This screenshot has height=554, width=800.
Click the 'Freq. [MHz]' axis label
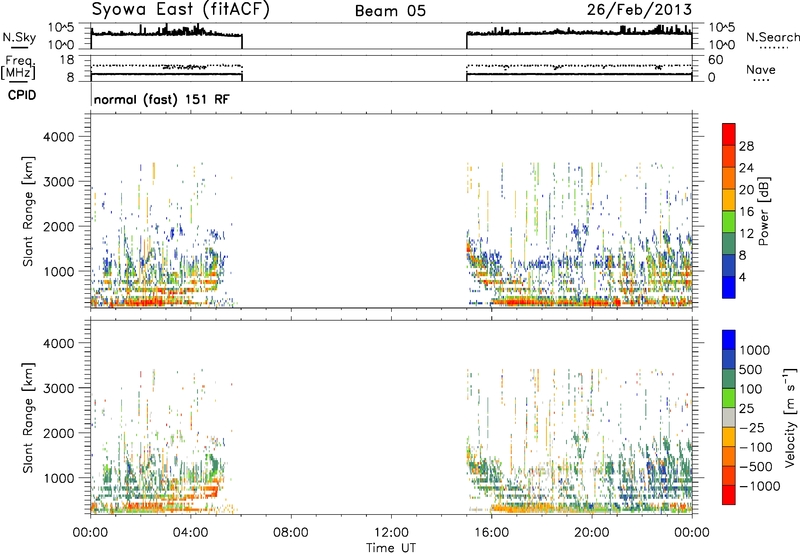[19, 67]
